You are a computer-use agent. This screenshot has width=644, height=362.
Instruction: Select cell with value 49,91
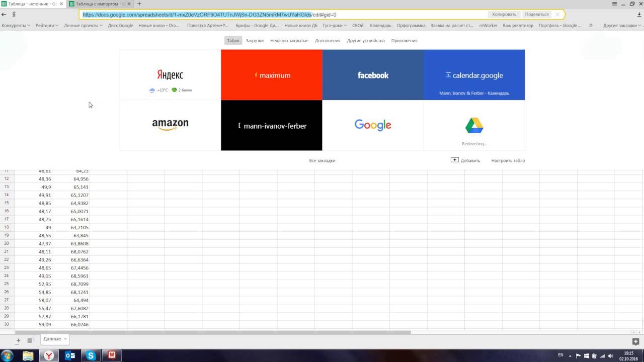point(34,195)
